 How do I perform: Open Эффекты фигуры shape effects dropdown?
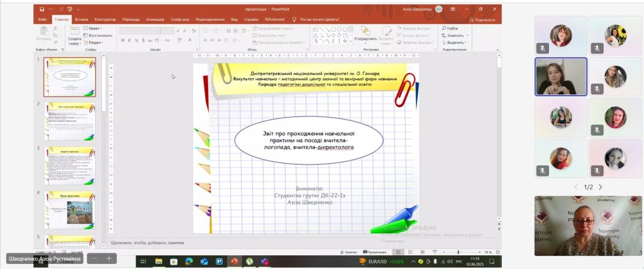[x=415, y=42]
